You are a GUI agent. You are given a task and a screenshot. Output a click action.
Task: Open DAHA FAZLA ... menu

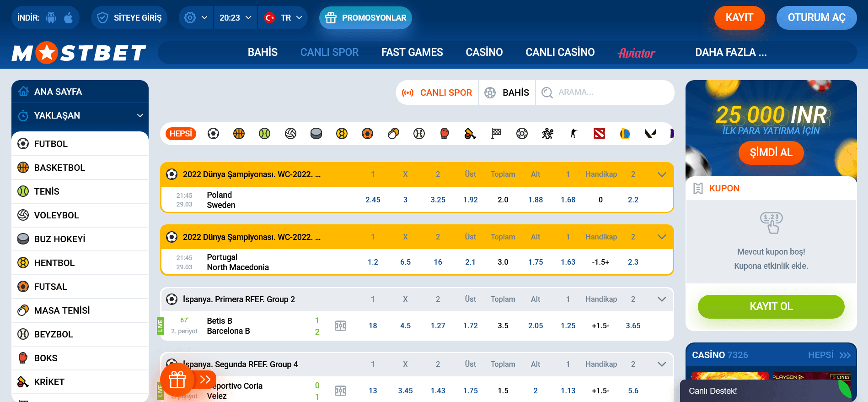(x=731, y=52)
